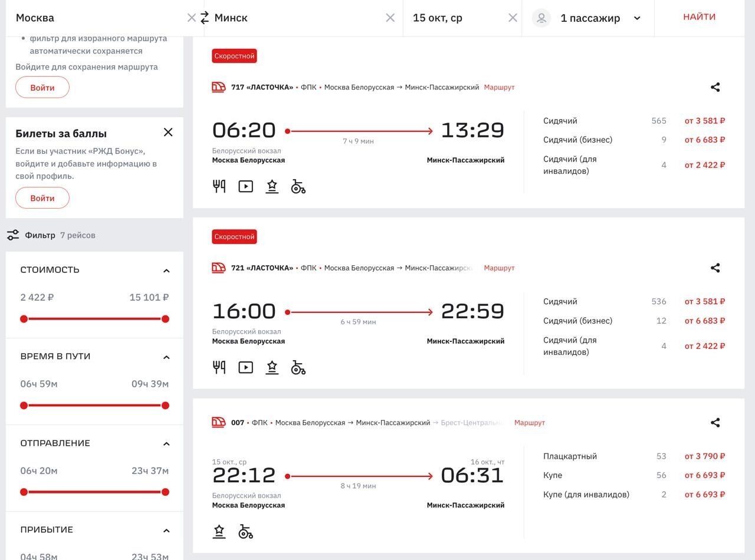Click train logo icon for 721 Ласточка
755x560 pixels.
(219, 268)
